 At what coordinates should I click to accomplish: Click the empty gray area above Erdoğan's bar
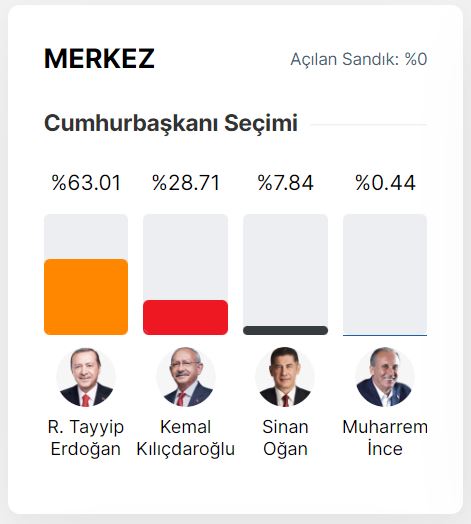click(86, 236)
